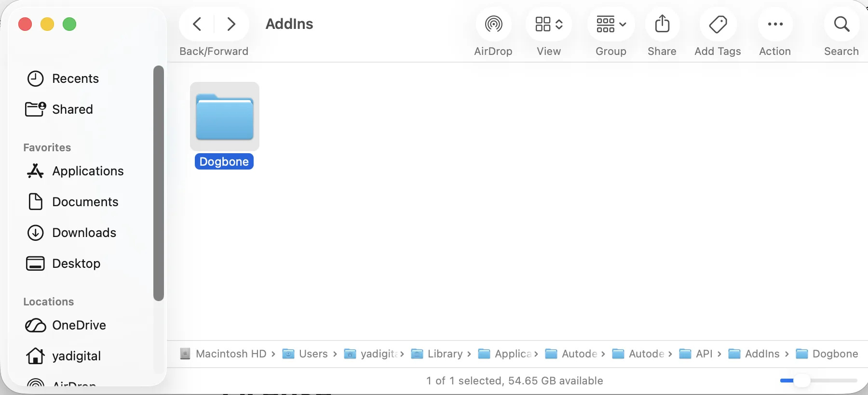Viewport: 868px width, 395px height.
Task: Click Dogbone in the path bar
Action: (x=827, y=354)
